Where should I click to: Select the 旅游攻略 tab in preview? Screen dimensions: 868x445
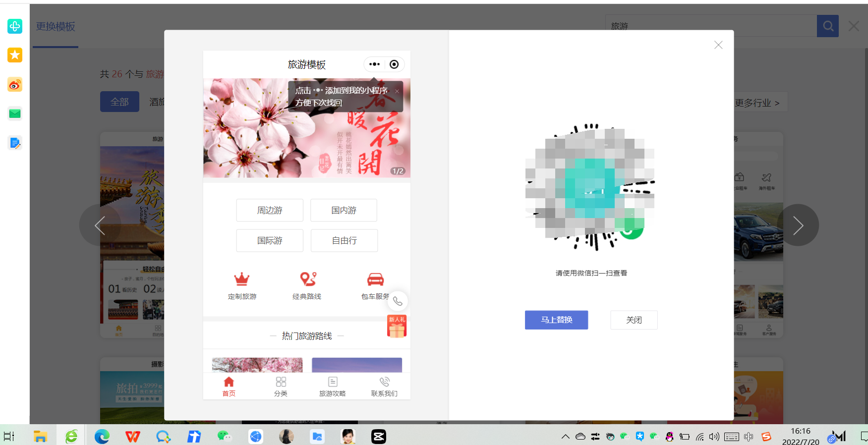(x=333, y=387)
